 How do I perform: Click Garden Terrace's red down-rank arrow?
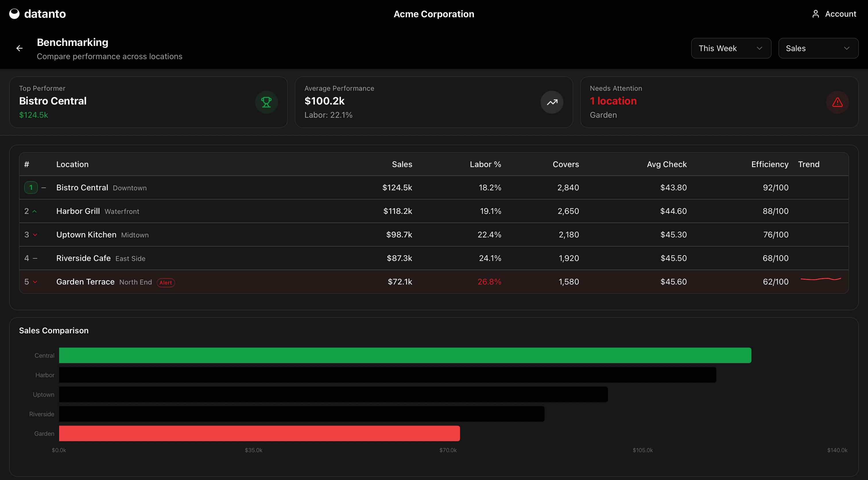click(x=35, y=282)
